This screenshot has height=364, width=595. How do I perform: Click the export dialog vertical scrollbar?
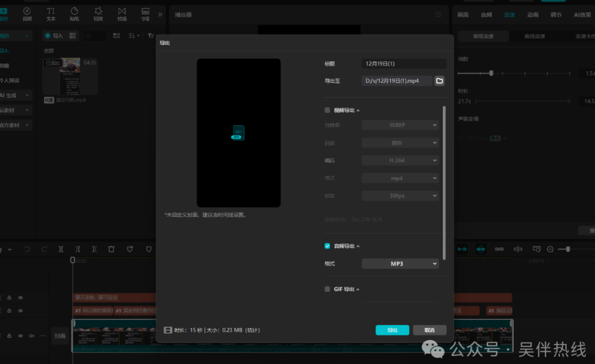444,183
